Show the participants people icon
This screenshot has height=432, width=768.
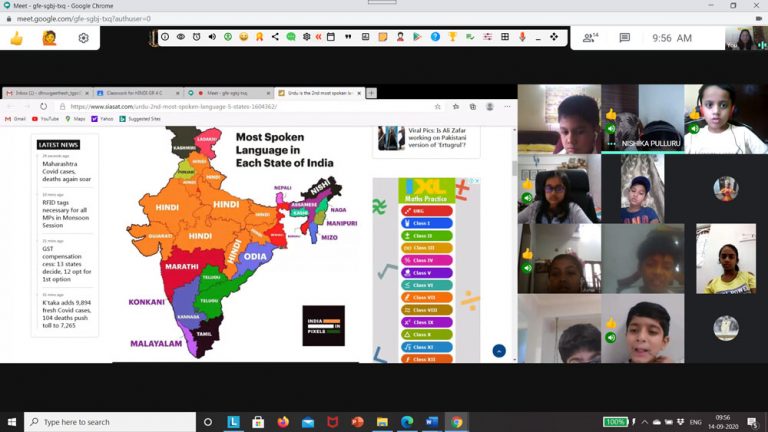[590, 38]
